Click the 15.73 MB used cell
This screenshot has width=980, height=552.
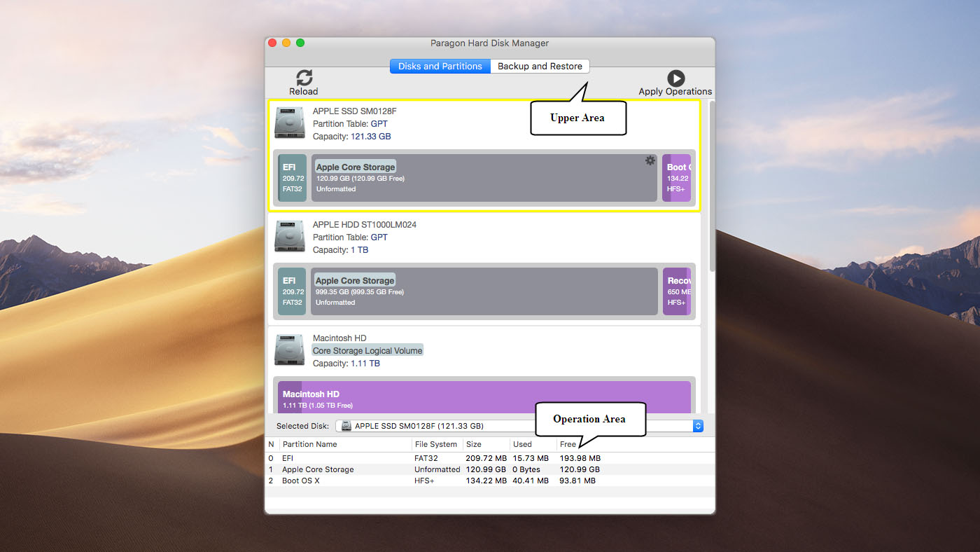point(531,458)
